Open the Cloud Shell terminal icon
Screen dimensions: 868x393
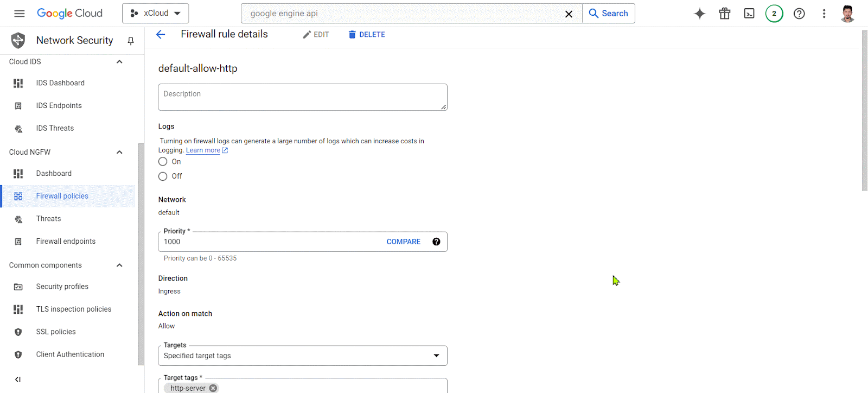tap(749, 13)
